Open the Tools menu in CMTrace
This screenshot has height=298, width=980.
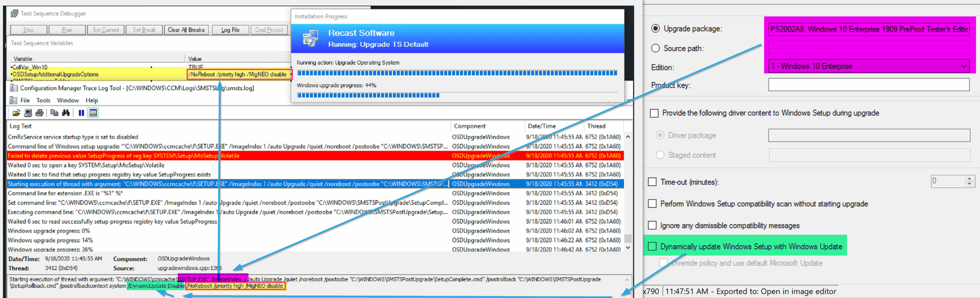(x=43, y=100)
